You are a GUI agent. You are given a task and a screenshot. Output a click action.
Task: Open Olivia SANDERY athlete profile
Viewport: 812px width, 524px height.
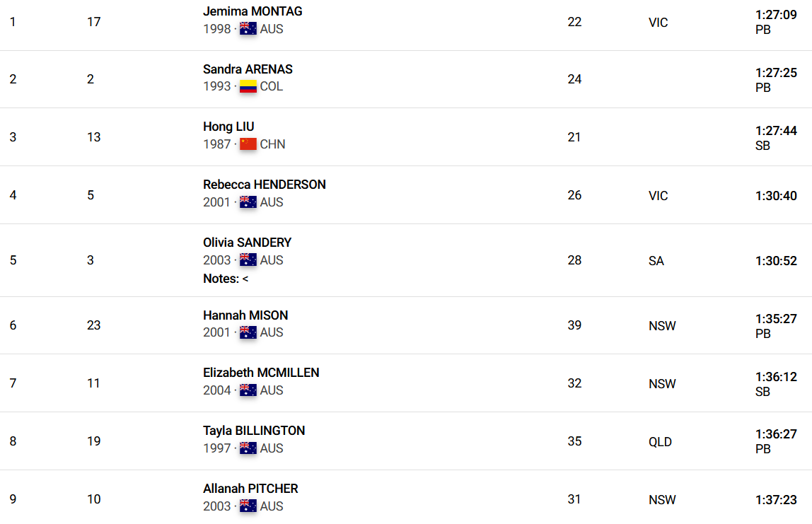pos(247,243)
